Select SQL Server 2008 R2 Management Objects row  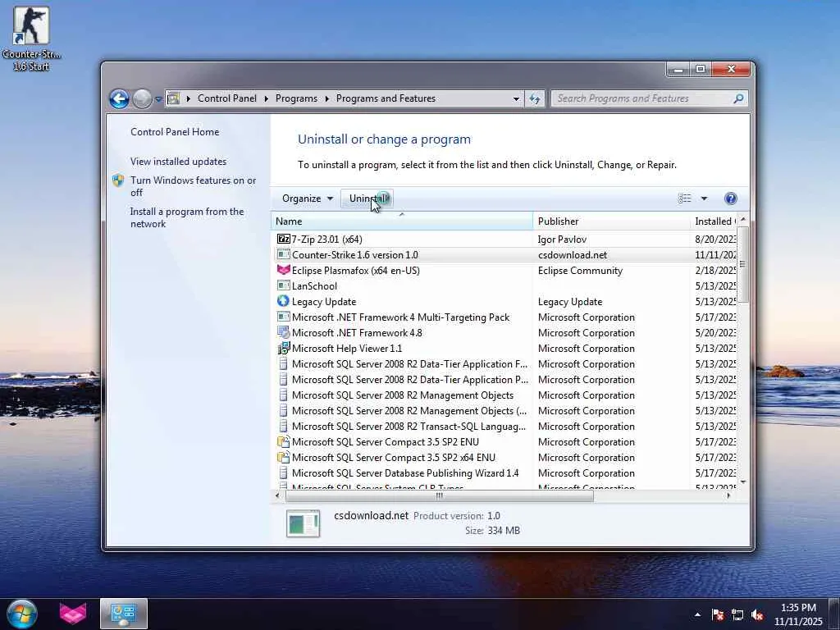click(x=506, y=395)
